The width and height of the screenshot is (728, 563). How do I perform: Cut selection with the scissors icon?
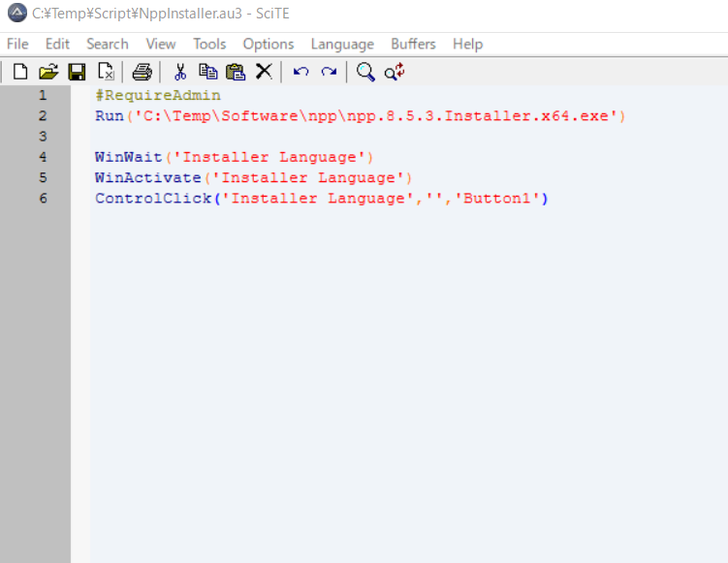(x=179, y=72)
